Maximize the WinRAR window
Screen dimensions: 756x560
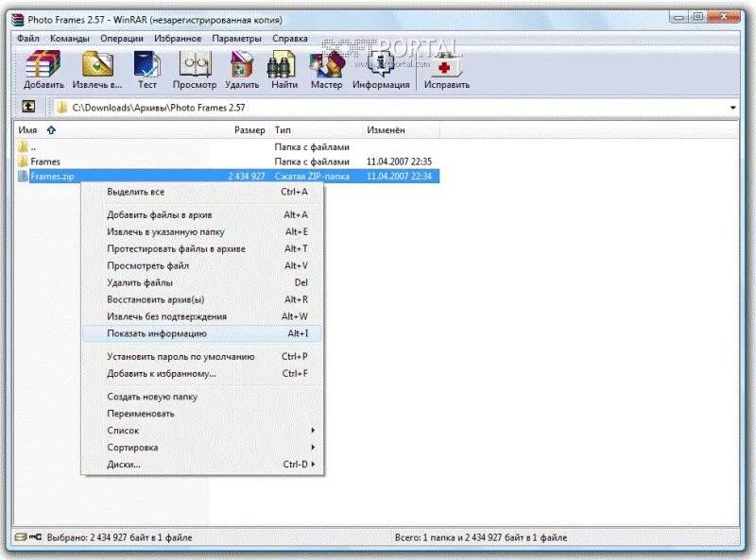[x=697, y=17]
